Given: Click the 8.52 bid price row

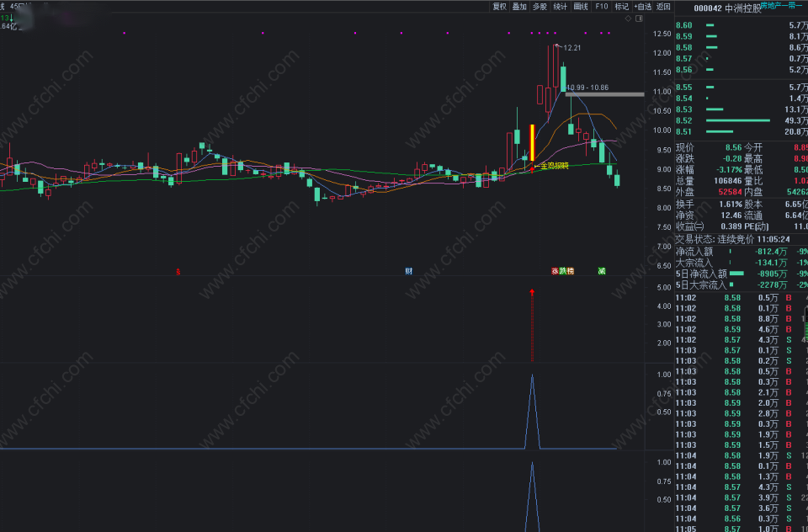Looking at the screenshot, I should (x=742, y=120).
